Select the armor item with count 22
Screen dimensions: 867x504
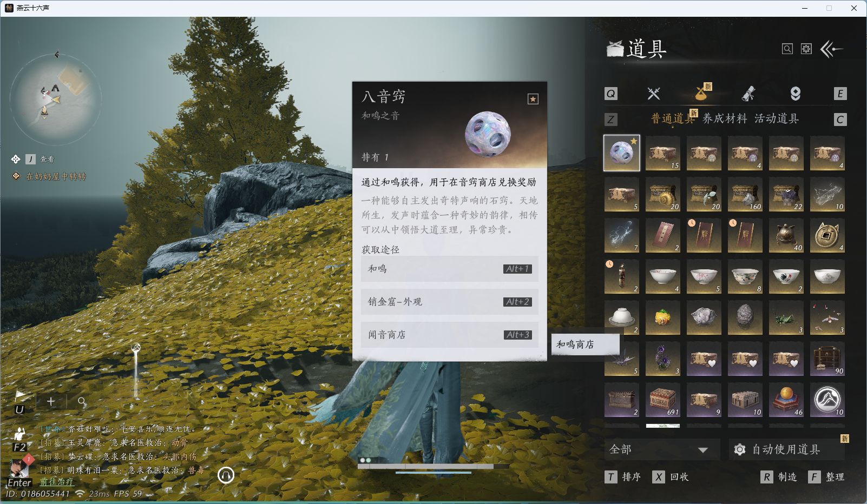786,194
